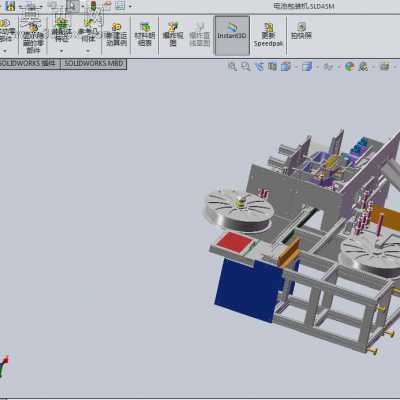The width and height of the screenshot is (400, 400).
Task: Expand the Options dropdown arrow in top bar
Action: tap(130, 6)
